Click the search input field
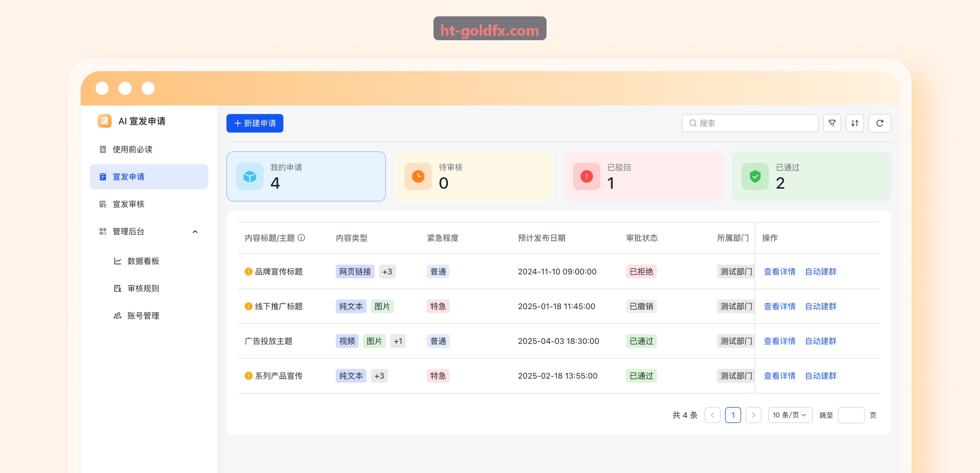 tap(749, 123)
